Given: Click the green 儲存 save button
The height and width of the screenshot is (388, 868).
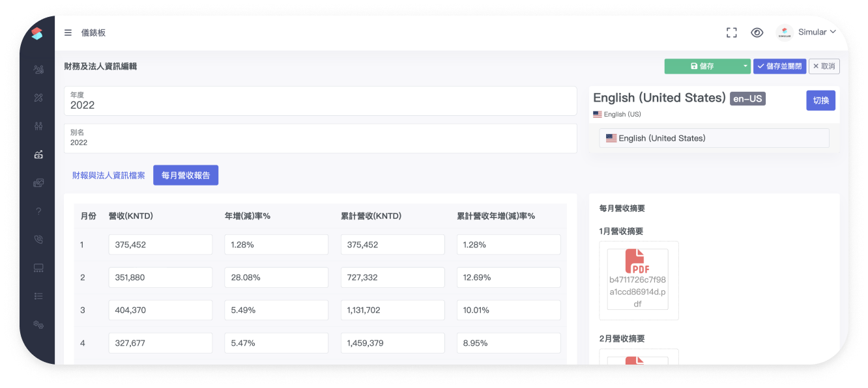Looking at the screenshot, I should (x=701, y=66).
